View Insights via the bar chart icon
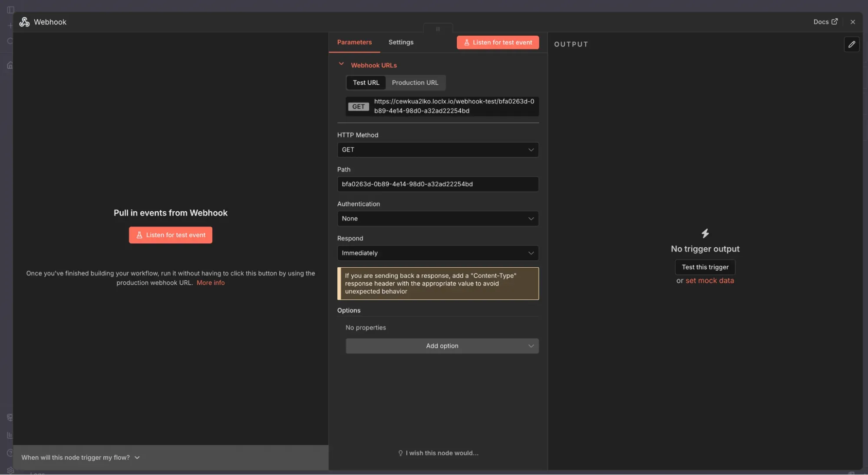868x475 pixels. click(10, 435)
